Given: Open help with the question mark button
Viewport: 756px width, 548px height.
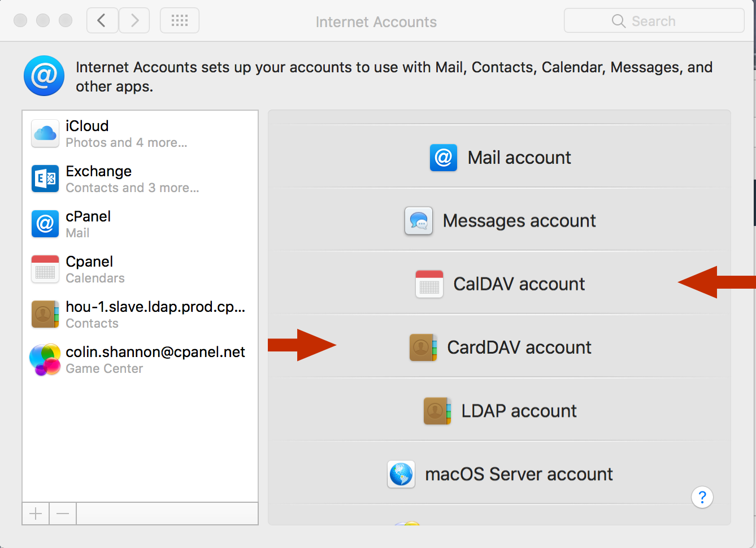Looking at the screenshot, I should click(x=702, y=497).
